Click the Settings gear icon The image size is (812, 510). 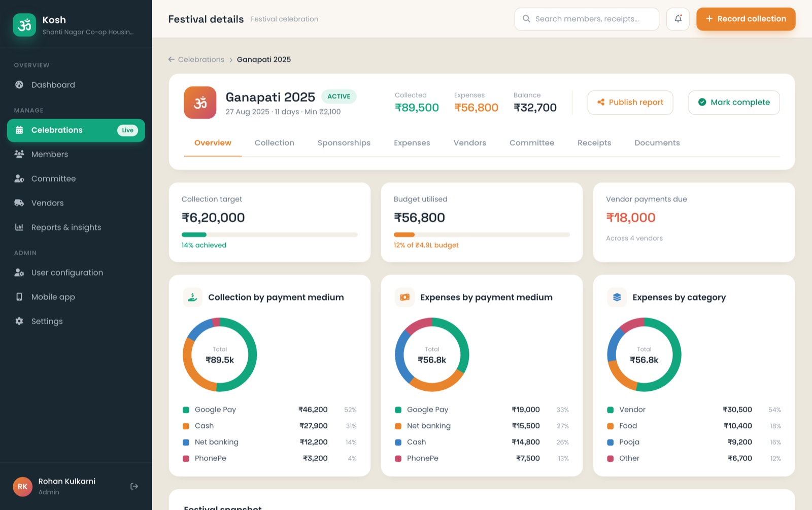tap(19, 321)
